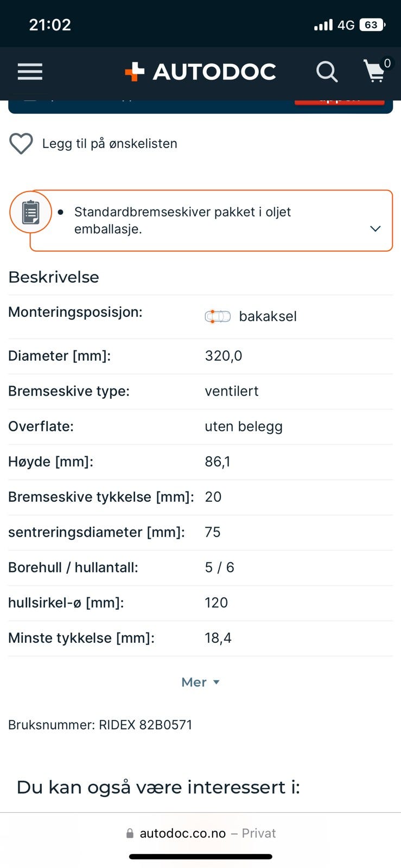
Task: Open the hamburger menu
Action: (30, 72)
